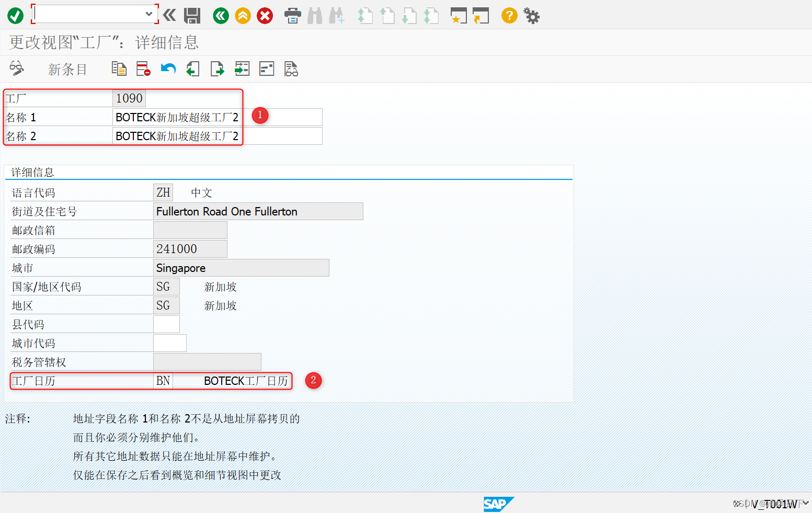812x513 pixels.
Task: Create a shortcut with the star icon
Action: coord(458,15)
